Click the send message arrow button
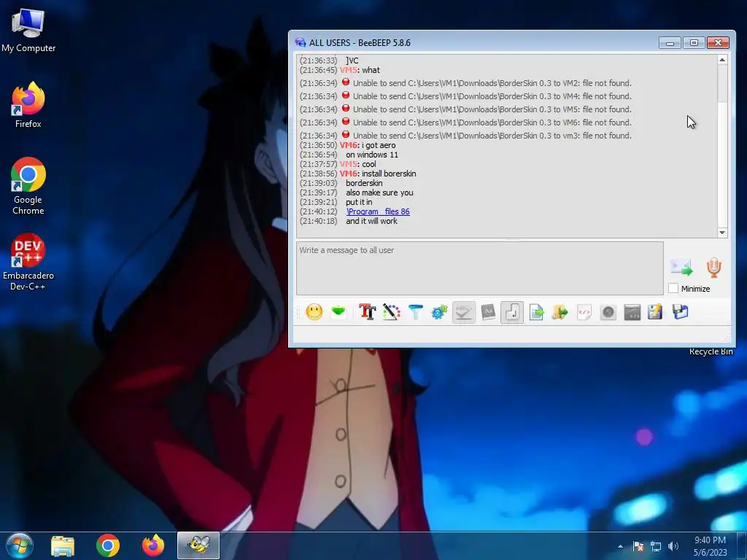The height and width of the screenshot is (560, 747). 682,268
